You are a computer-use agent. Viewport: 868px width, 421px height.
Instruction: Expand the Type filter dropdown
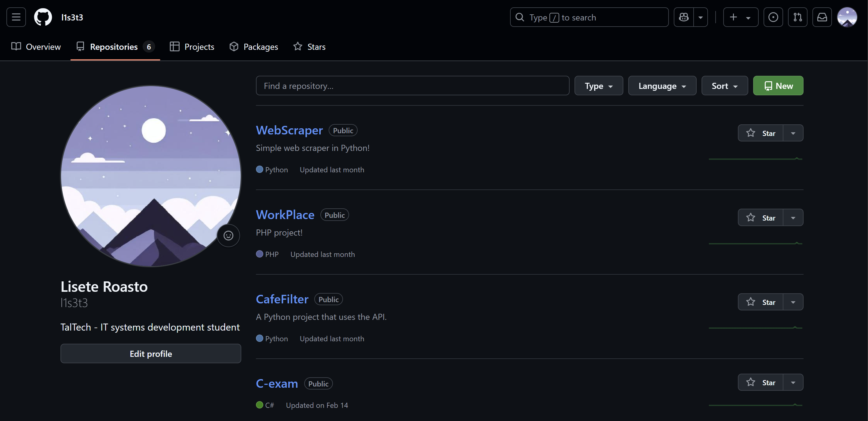[598, 86]
